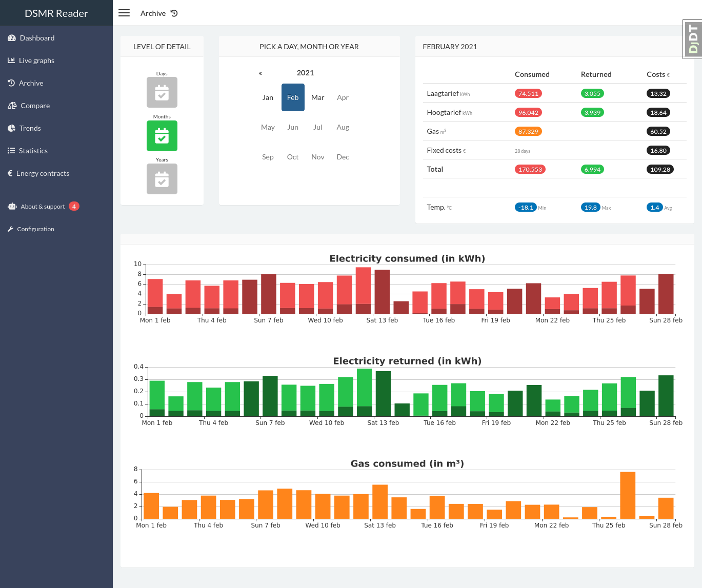Select Nov in the month picker
The image size is (702, 588).
(318, 157)
